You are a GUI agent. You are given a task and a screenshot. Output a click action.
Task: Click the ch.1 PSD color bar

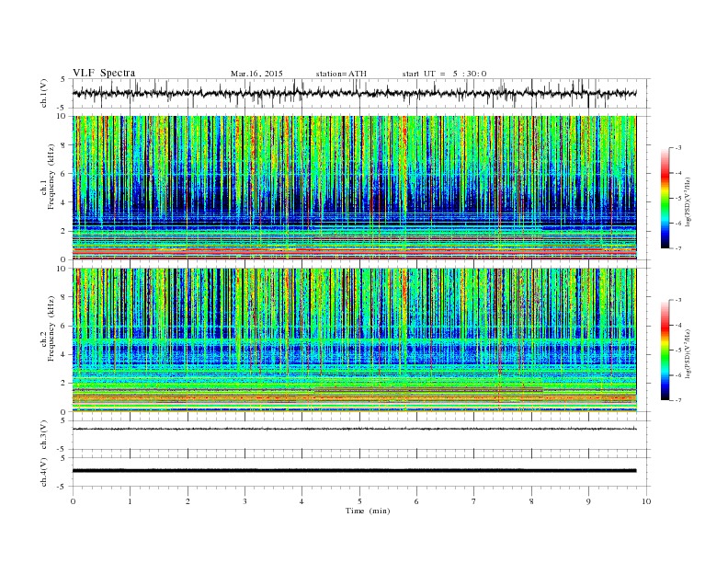(665, 198)
